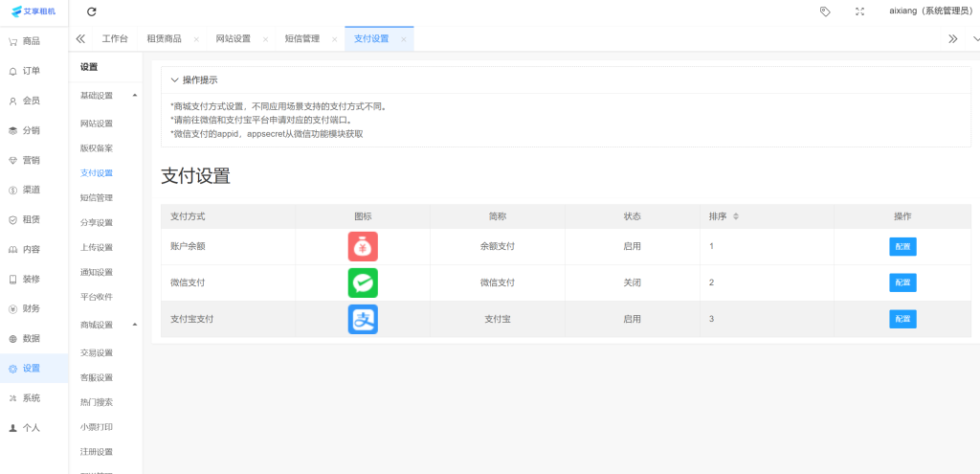Open the 系统 sidebar menu

33,397
